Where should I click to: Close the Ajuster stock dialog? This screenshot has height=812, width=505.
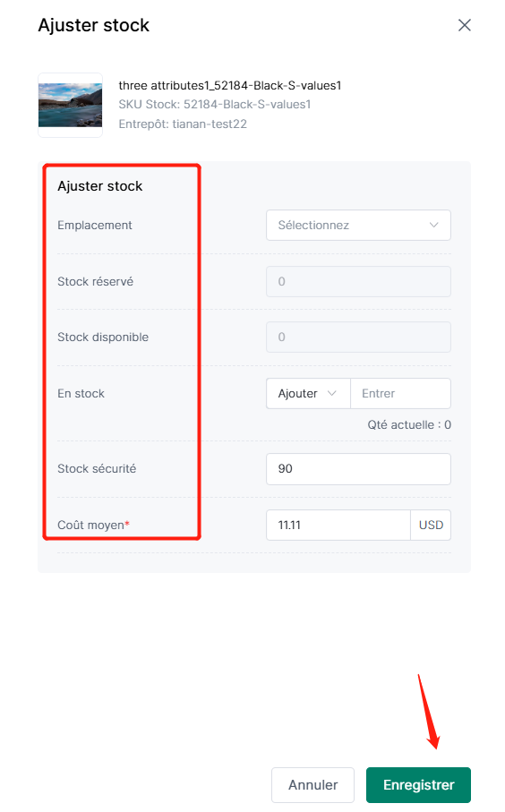[464, 25]
